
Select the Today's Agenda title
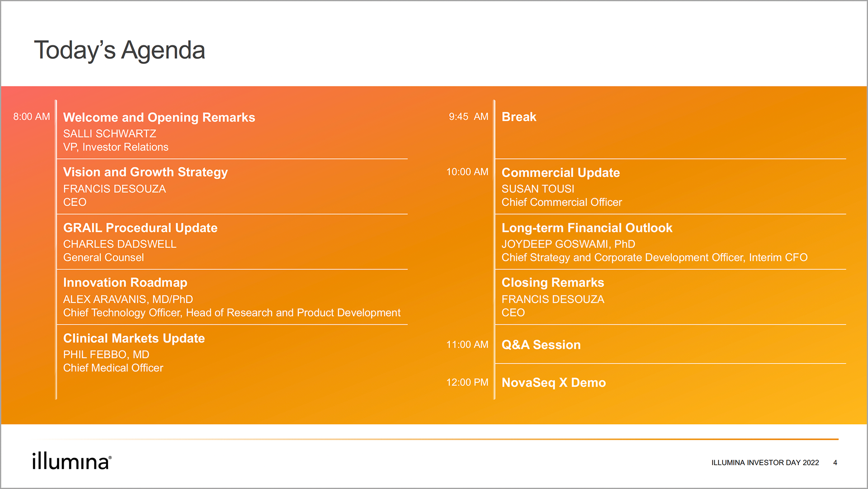point(119,50)
